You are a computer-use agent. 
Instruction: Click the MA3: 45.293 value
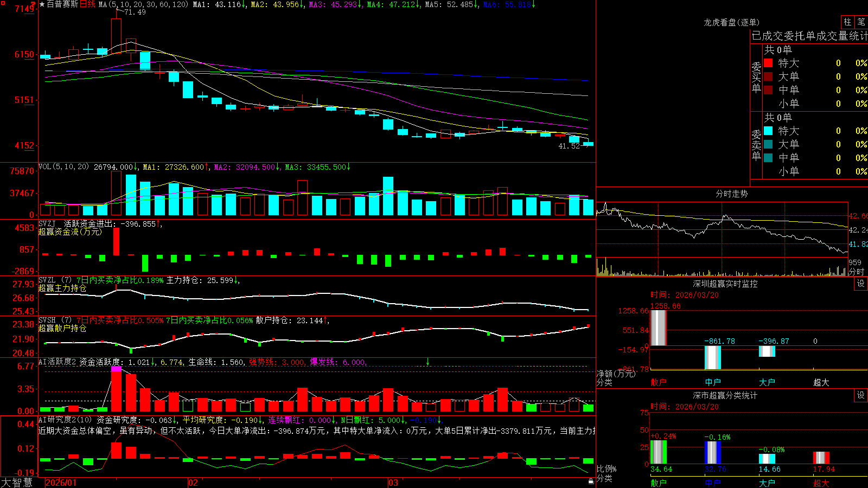click(334, 4)
